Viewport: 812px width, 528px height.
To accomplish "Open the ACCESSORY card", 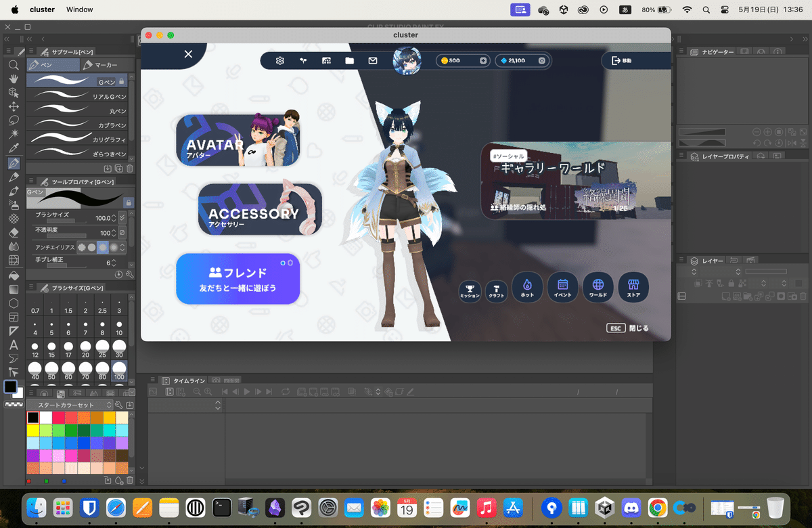I will [x=260, y=210].
